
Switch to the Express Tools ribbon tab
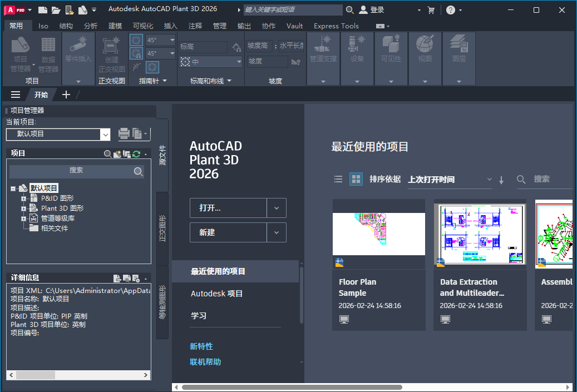tap(336, 26)
